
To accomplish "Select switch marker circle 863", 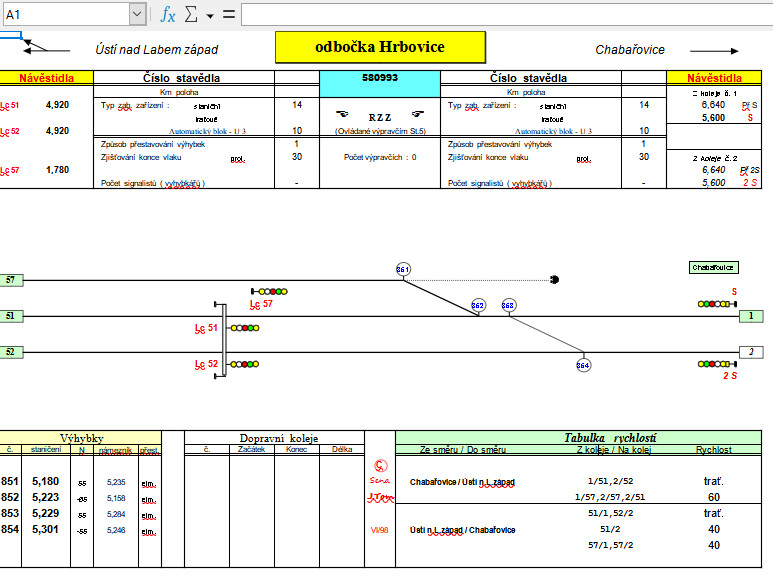I will coord(508,305).
